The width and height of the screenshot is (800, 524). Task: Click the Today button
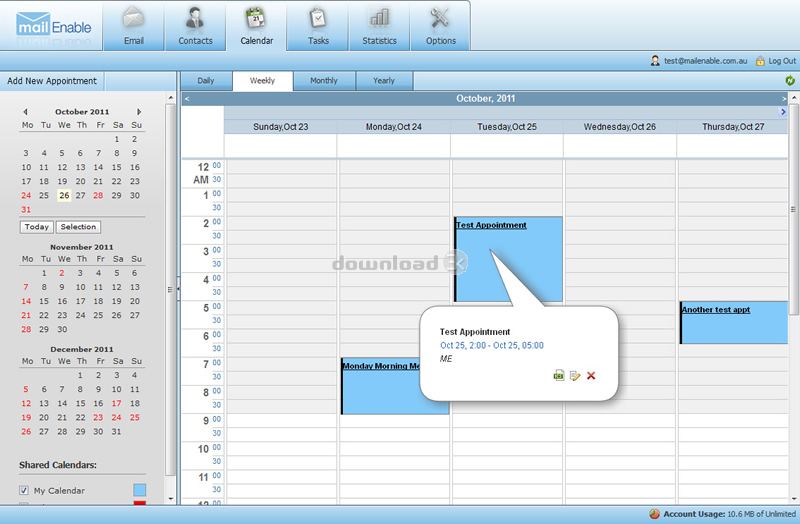tap(37, 227)
